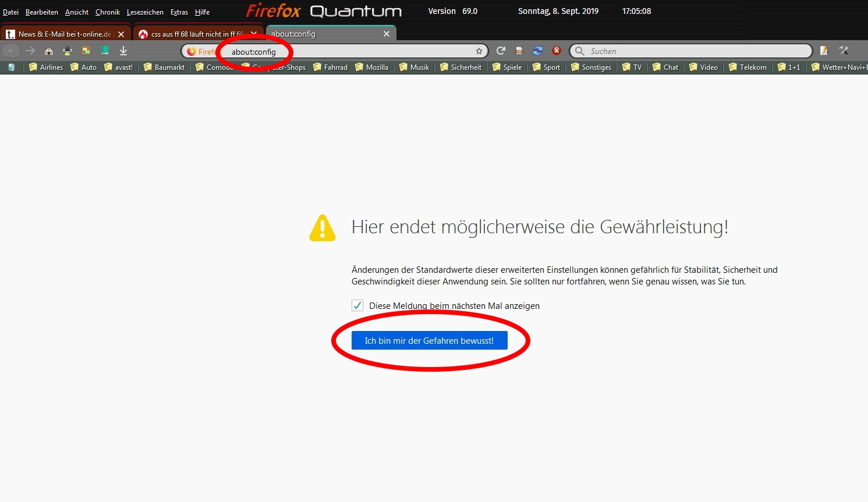Click the date 'Sonntag, 8. Sept. 2019'
This screenshot has width=868, height=502.
[558, 11]
